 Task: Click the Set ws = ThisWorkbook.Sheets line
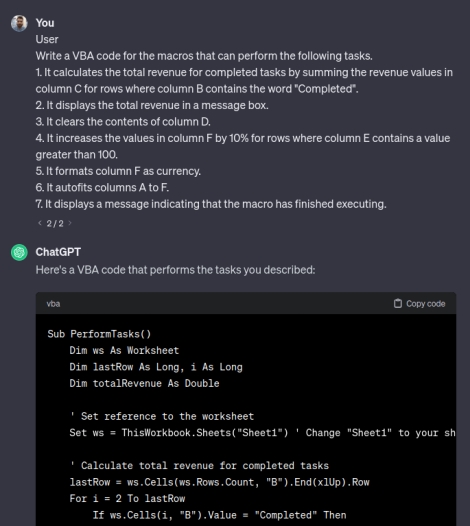pyautogui.click(x=262, y=433)
